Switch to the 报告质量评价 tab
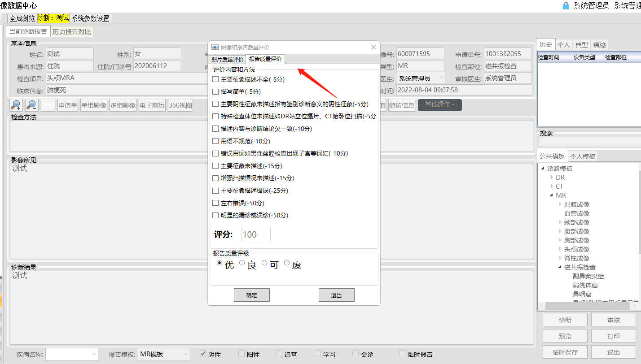This screenshot has width=641, height=364. pos(265,59)
